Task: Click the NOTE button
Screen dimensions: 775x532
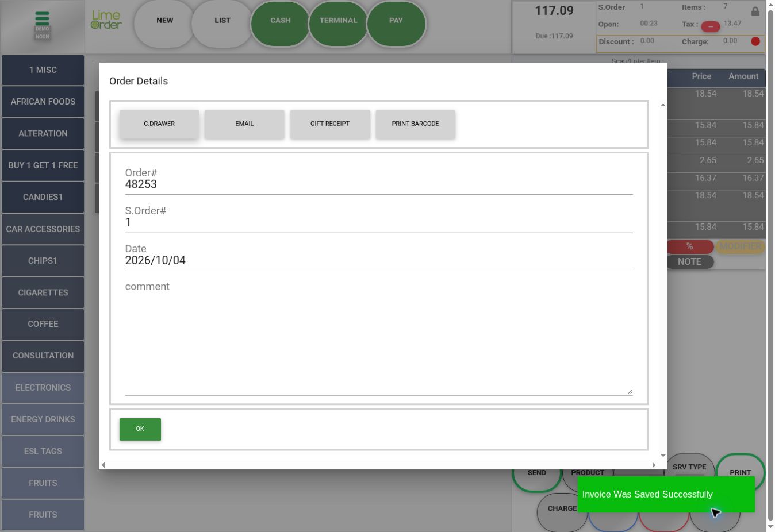Action: pyautogui.click(x=690, y=262)
